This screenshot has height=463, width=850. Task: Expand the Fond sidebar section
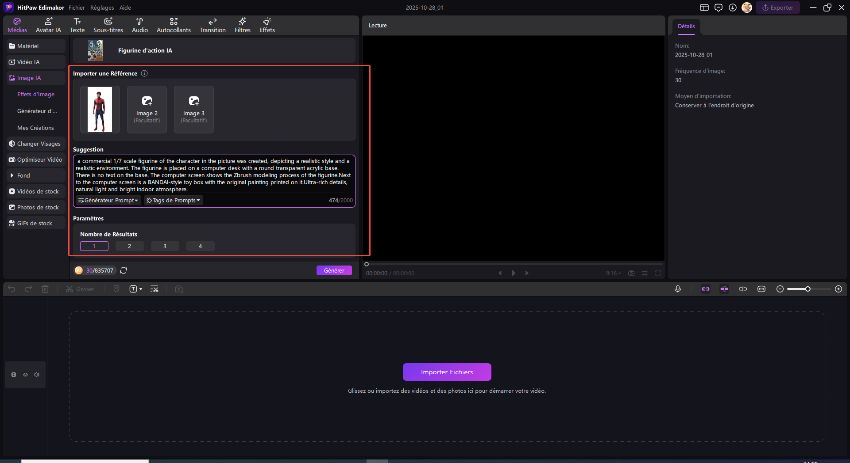[24, 175]
